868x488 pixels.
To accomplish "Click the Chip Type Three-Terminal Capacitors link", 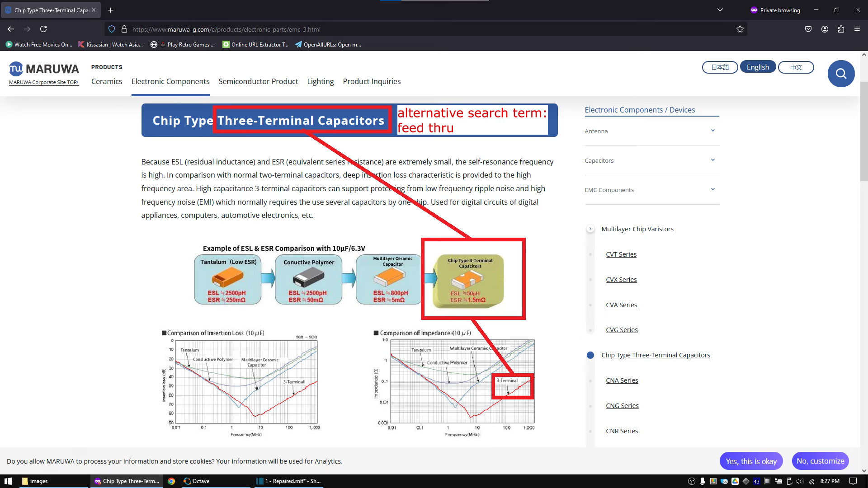I will 656,355.
